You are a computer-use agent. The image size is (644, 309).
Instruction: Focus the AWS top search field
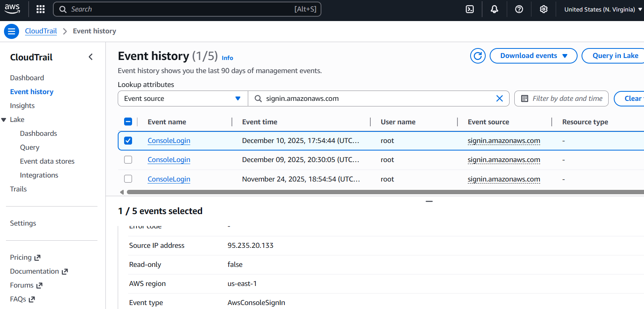pyautogui.click(x=187, y=9)
